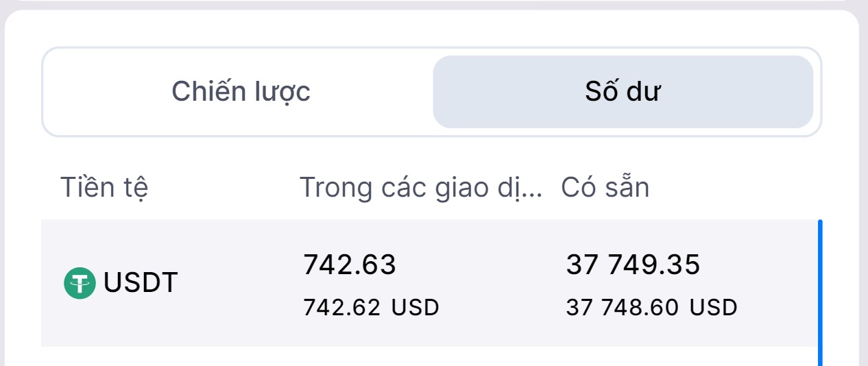Click the blue vertical scrollbar at right
Image resolution: width=868 pixels, height=366 pixels.
coord(820,288)
